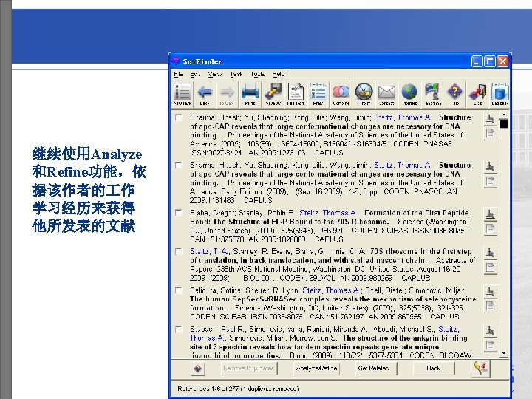Click the References 1-6 of 277 status text
Image resolution: width=532 pixels, height=399 pixels.
tap(238, 389)
